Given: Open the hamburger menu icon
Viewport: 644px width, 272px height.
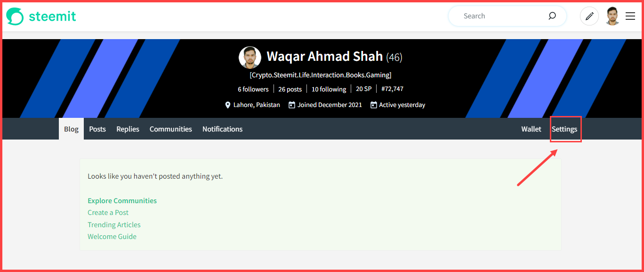Looking at the screenshot, I should pyautogui.click(x=630, y=16).
